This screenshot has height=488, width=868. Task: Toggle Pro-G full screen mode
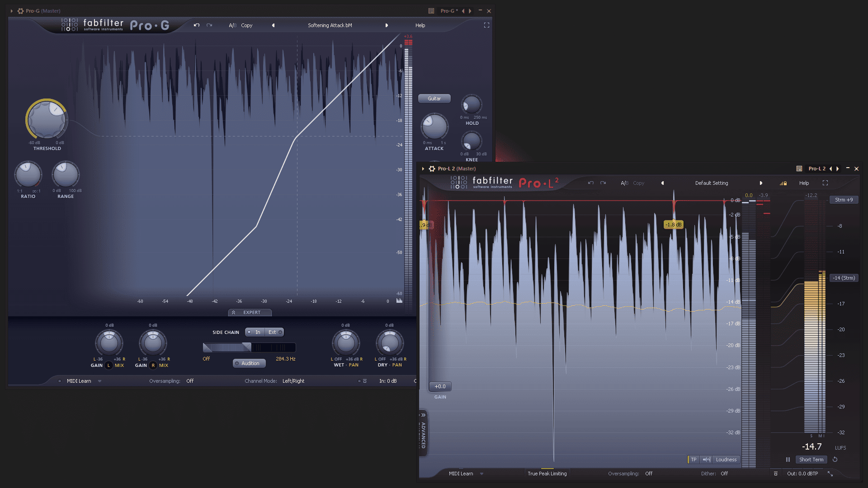[x=486, y=25]
